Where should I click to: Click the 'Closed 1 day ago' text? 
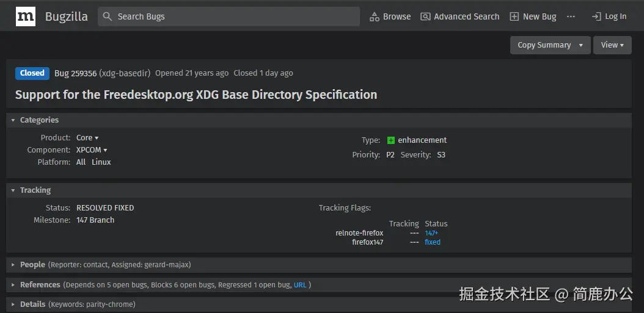click(x=263, y=73)
